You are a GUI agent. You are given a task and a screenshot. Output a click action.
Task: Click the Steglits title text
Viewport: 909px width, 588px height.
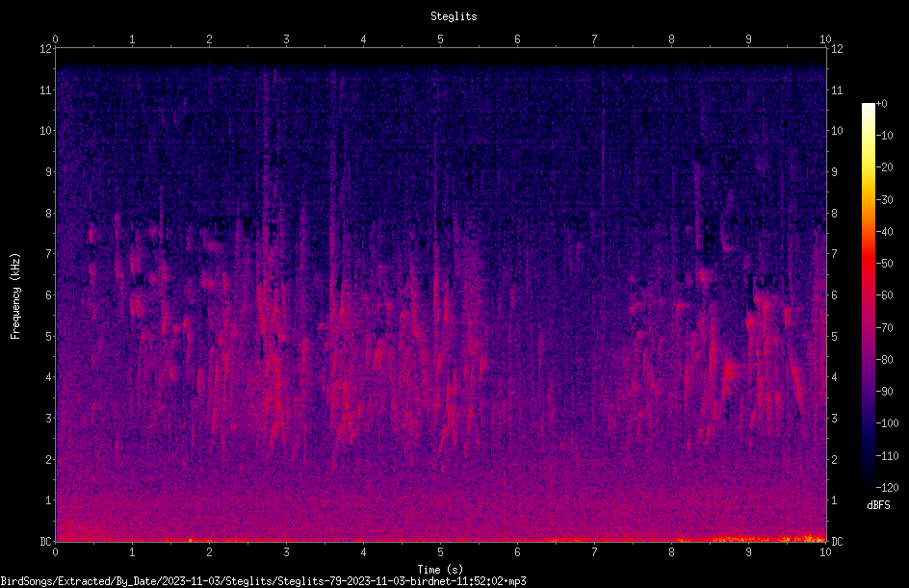(454, 16)
